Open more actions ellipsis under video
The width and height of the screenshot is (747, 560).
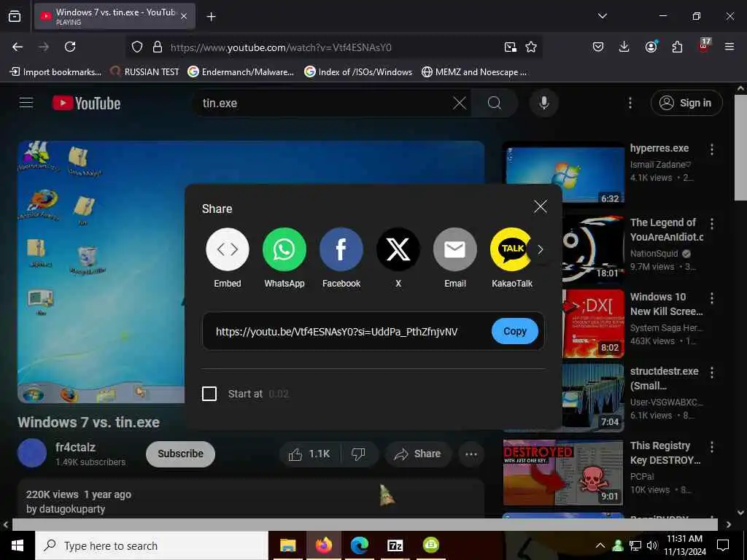[x=471, y=454]
